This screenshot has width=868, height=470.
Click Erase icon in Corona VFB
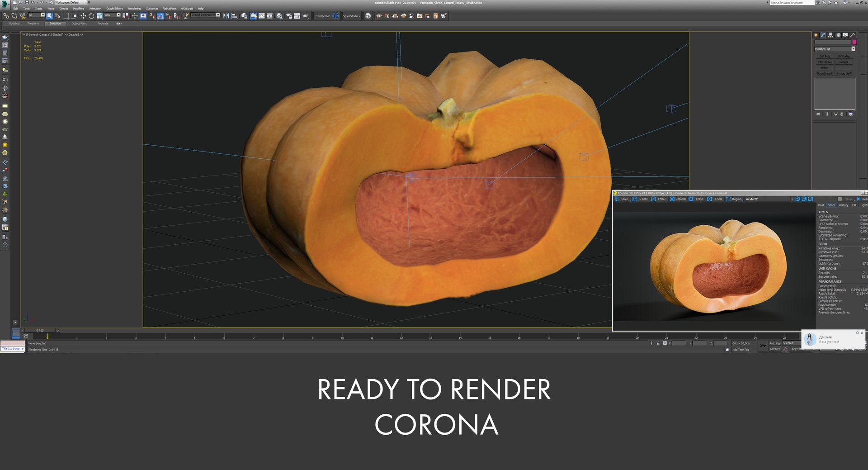point(691,199)
